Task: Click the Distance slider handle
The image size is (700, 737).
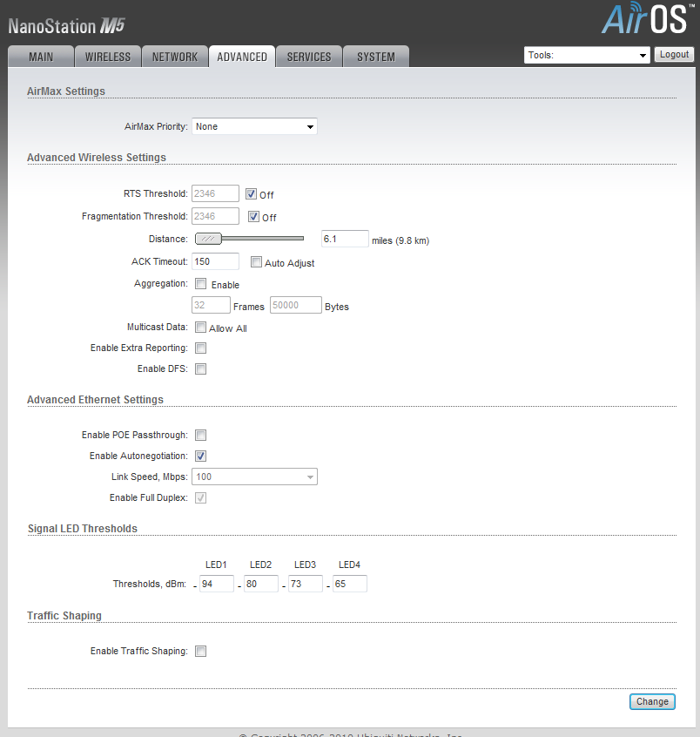Action: coord(208,239)
